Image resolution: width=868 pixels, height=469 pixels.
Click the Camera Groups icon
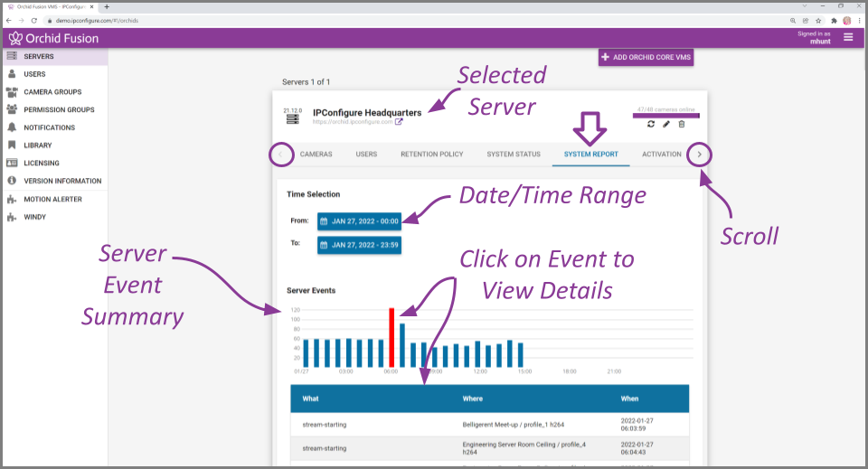coord(12,92)
